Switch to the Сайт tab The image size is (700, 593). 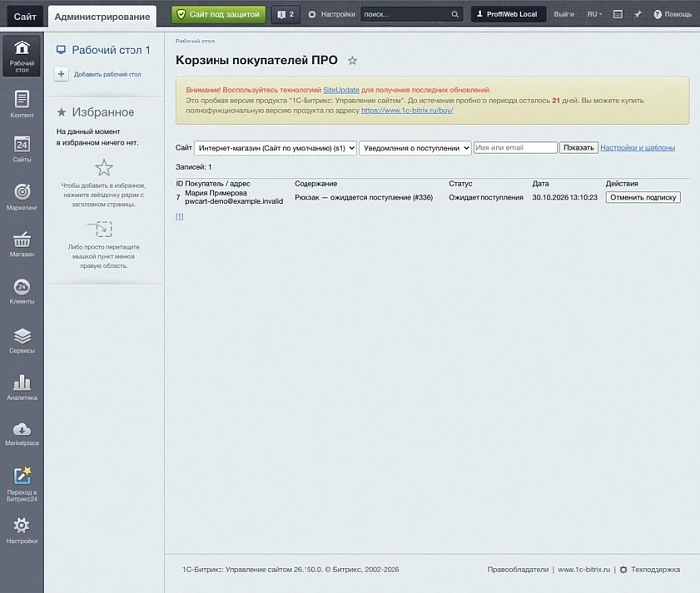pos(25,17)
